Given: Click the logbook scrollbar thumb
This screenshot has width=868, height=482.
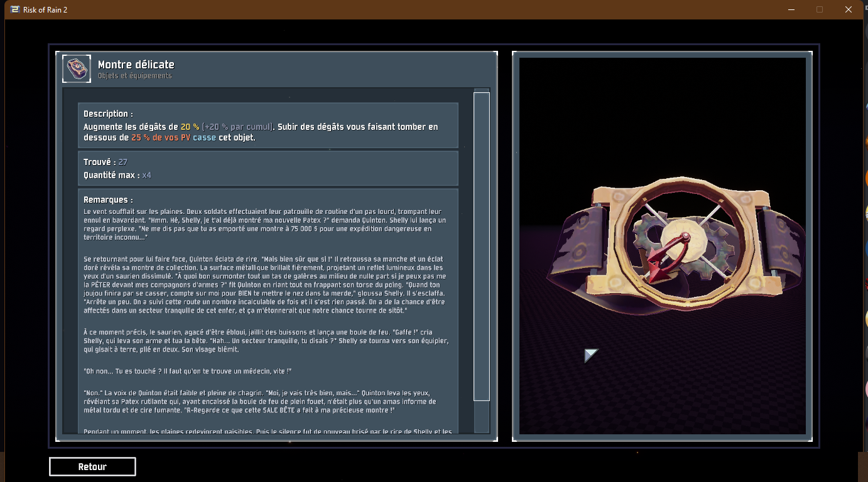Looking at the screenshot, I should (481, 246).
